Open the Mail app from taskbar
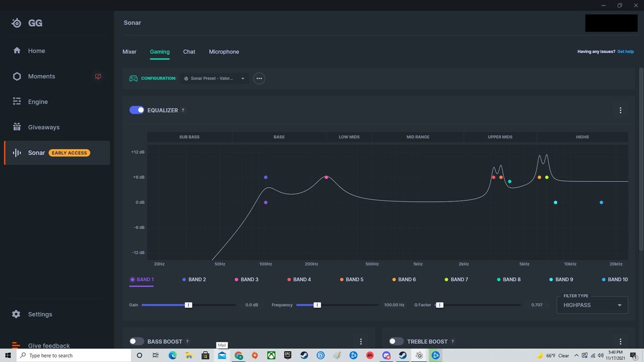This screenshot has width=644, height=362. pyautogui.click(x=222, y=356)
